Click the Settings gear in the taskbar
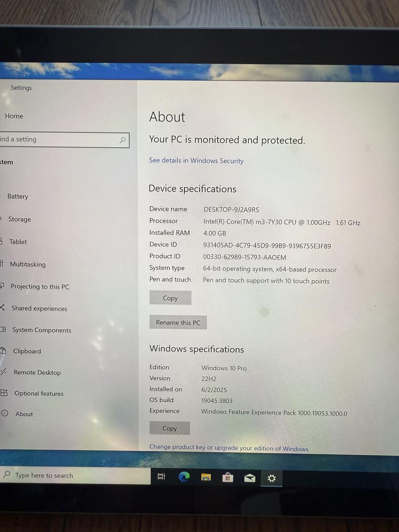The width and height of the screenshot is (399, 532). click(x=271, y=478)
